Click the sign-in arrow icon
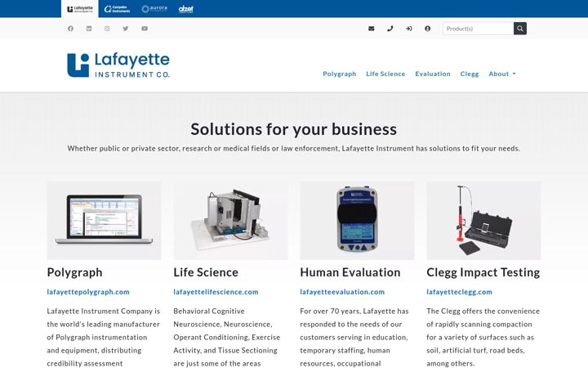The height and width of the screenshot is (368, 588). (x=409, y=29)
